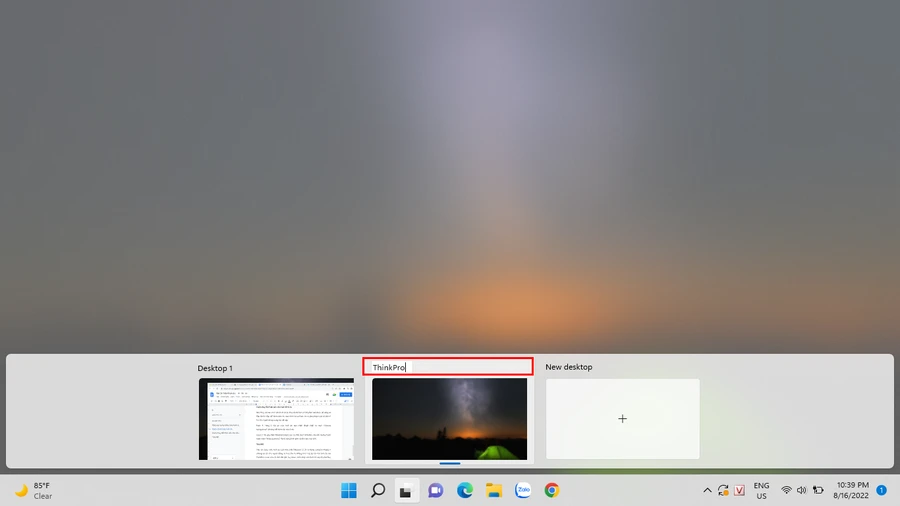Open Zalo app from taskbar
This screenshot has width=900, height=506.
[x=523, y=491]
